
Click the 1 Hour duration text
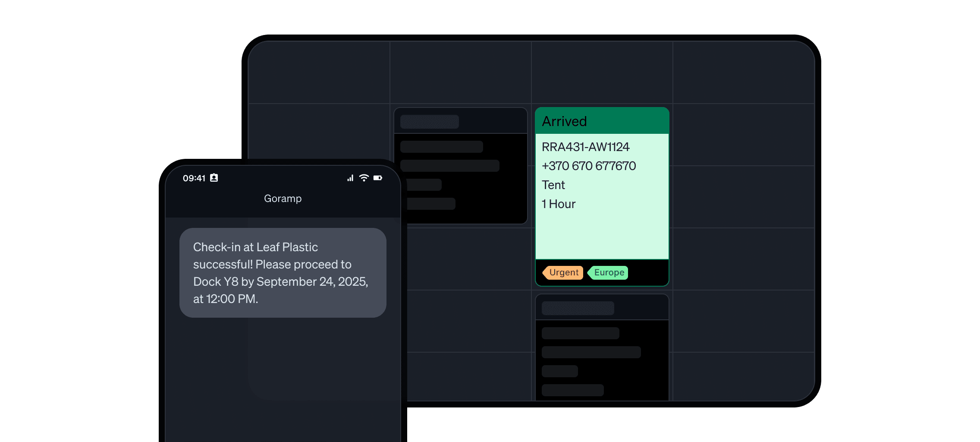click(559, 204)
